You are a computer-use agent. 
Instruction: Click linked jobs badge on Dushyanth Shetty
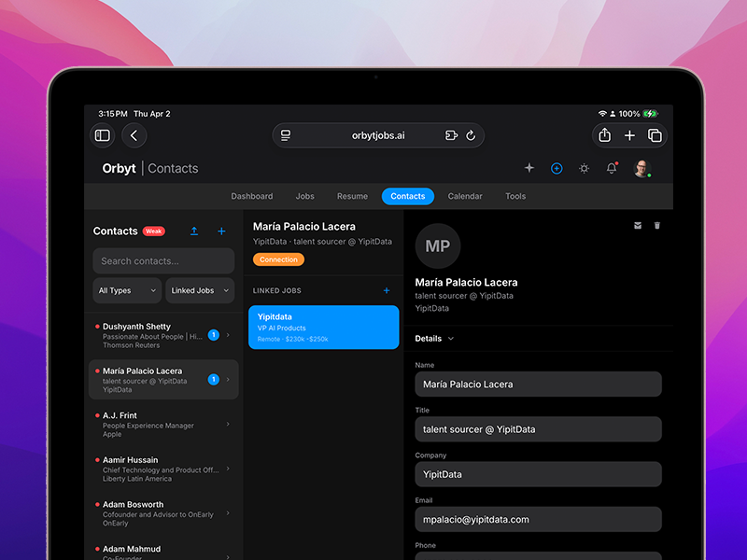(x=214, y=335)
